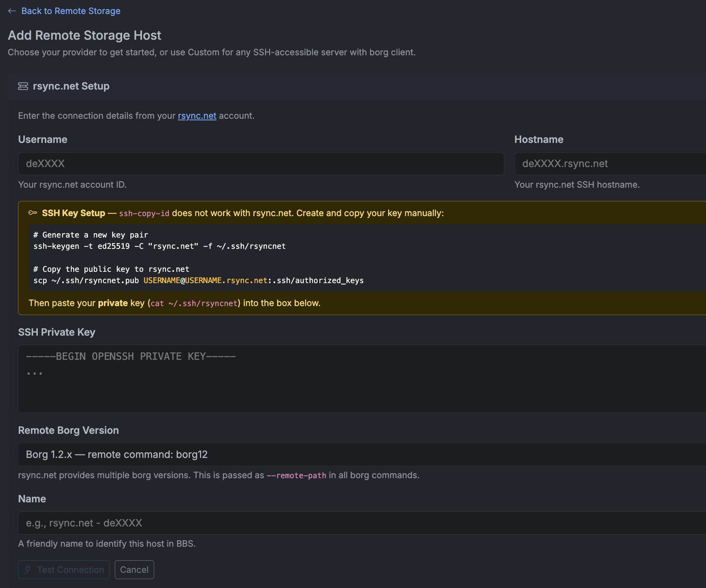Click the --remote-path code snippet in the description
Viewport: 706px width, 588px height.
[297, 475]
